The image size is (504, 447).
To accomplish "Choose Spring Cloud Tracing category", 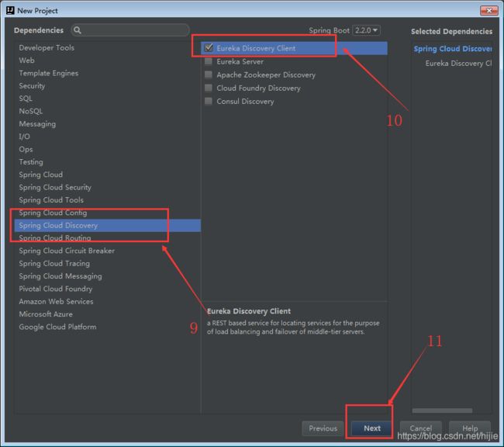I will click(107, 263).
